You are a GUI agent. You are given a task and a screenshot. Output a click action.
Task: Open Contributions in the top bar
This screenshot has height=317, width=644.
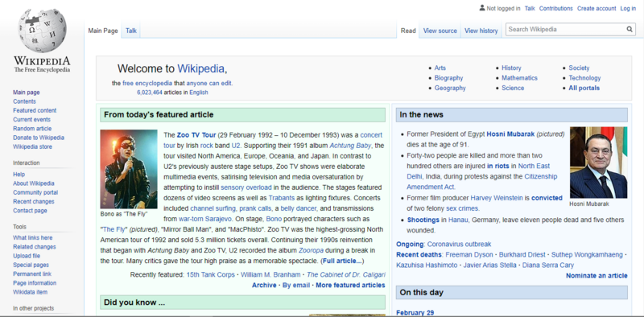coord(555,8)
